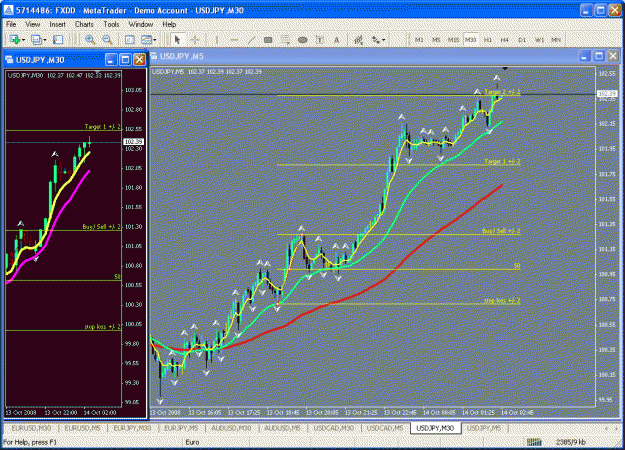Viewport: 625px width, 450px height.
Task: Switch to the AUDUSD,M30 chart tab
Action: pos(231,428)
